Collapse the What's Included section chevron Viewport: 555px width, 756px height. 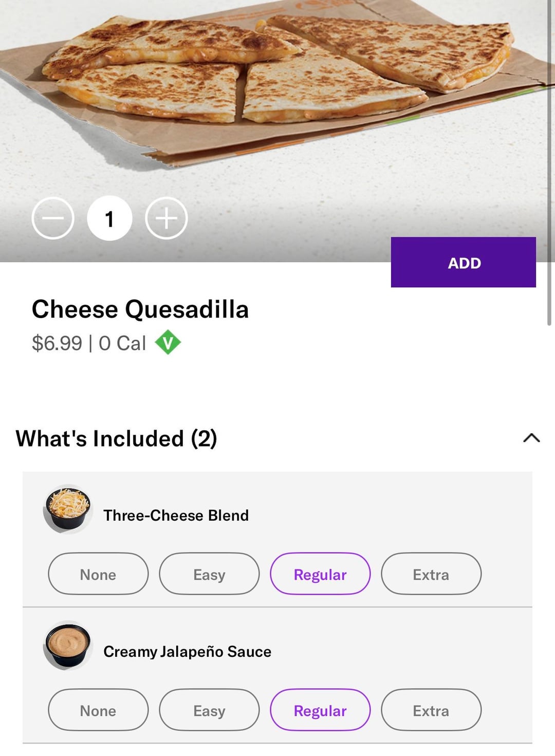click(x=531, y=438)
